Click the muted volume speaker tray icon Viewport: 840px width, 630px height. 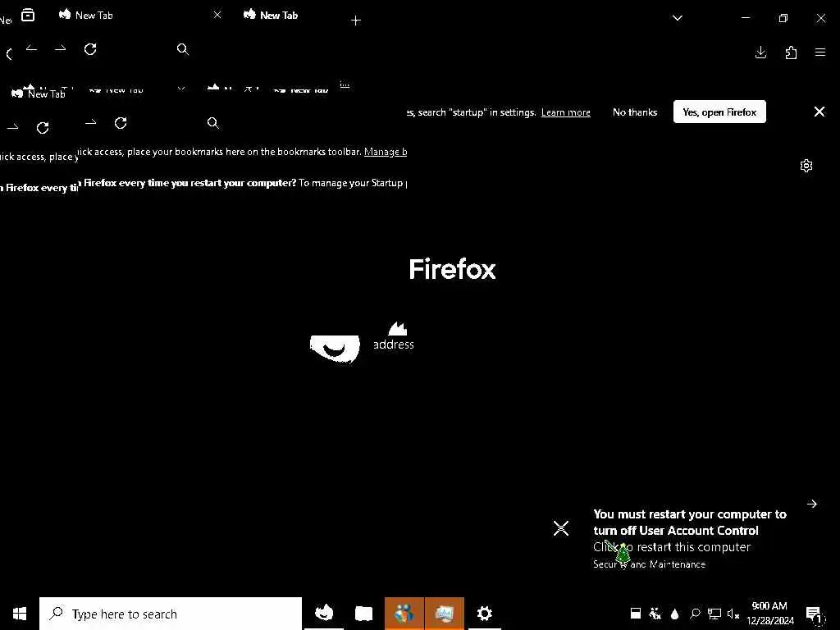(x=733, y=614)
